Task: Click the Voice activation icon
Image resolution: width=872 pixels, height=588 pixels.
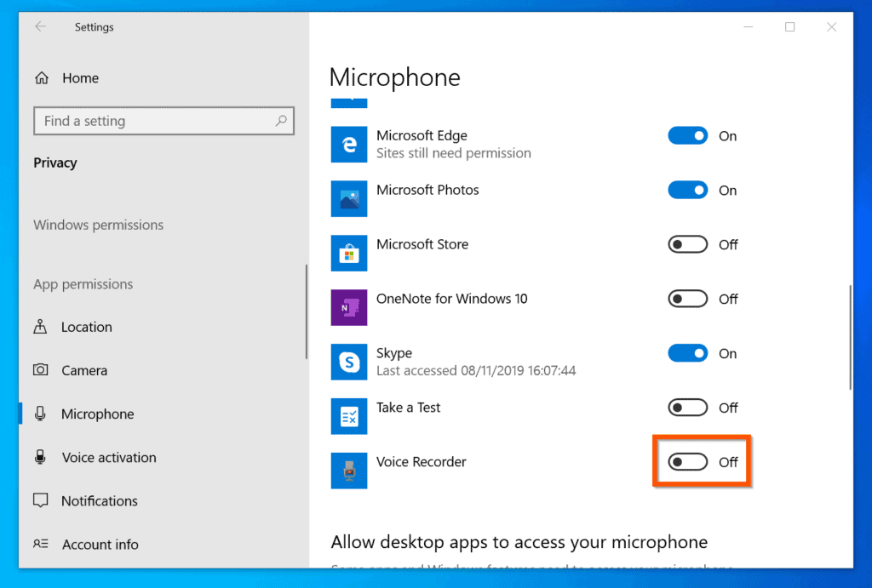Action: pyautogui.click(x=40, y=457)
